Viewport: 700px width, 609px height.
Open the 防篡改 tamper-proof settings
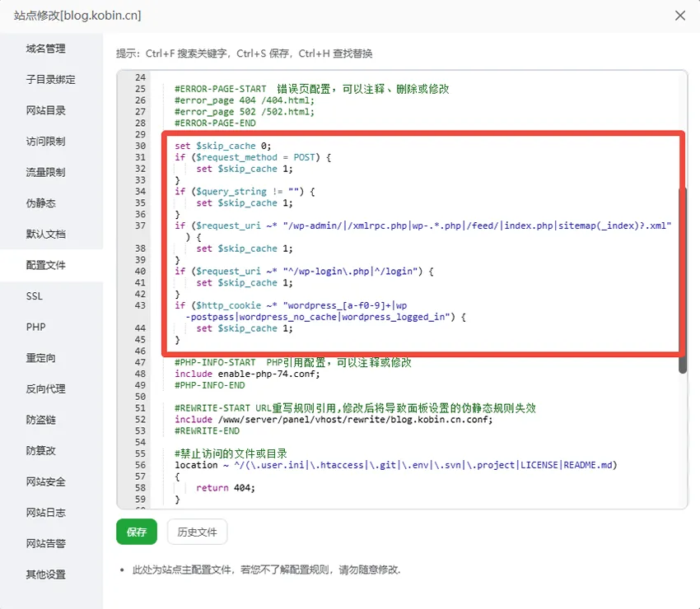42,450
